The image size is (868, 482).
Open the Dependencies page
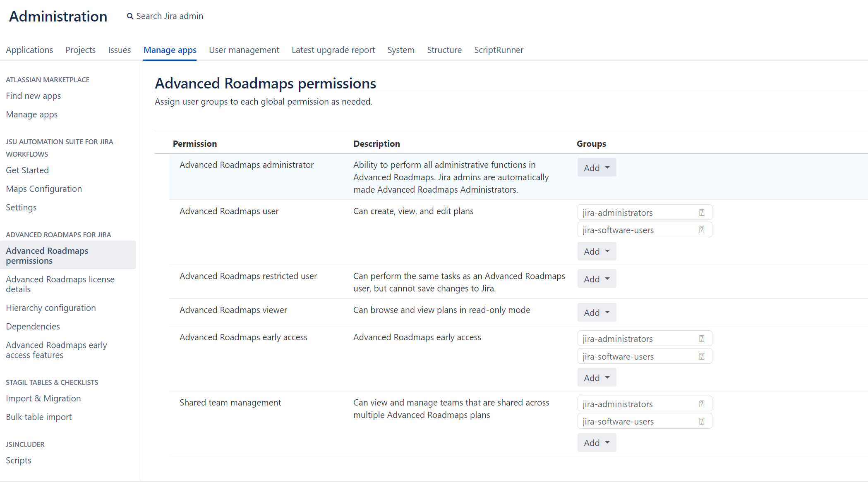[33, 326]
